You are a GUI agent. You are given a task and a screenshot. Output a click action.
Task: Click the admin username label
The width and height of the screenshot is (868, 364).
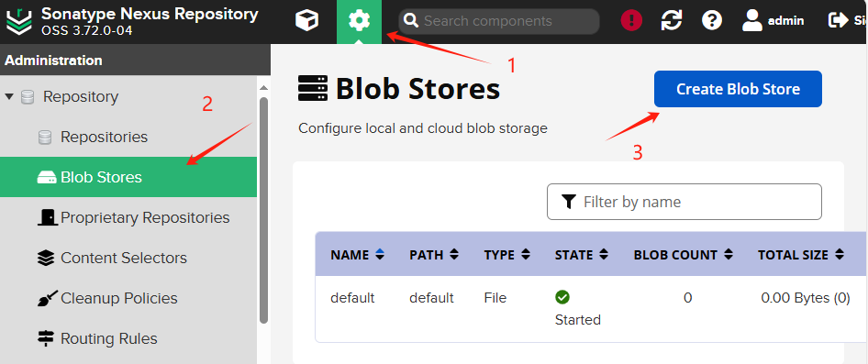(786, 21)
